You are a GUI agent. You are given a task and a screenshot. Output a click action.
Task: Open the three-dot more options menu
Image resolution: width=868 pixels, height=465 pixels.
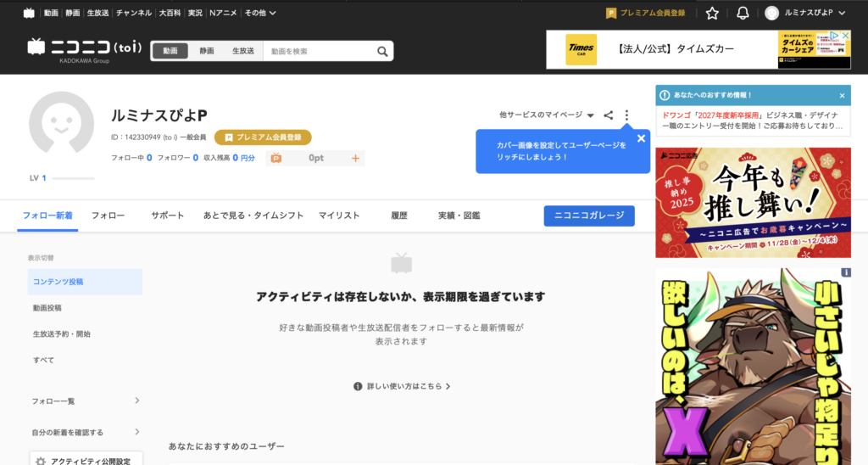626,115
